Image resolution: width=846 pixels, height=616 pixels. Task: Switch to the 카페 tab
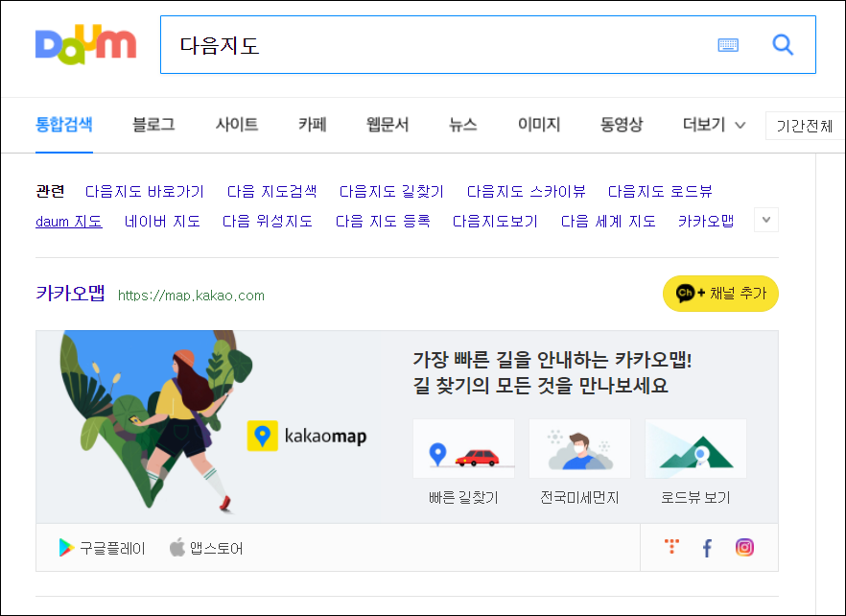pos(313,125)
